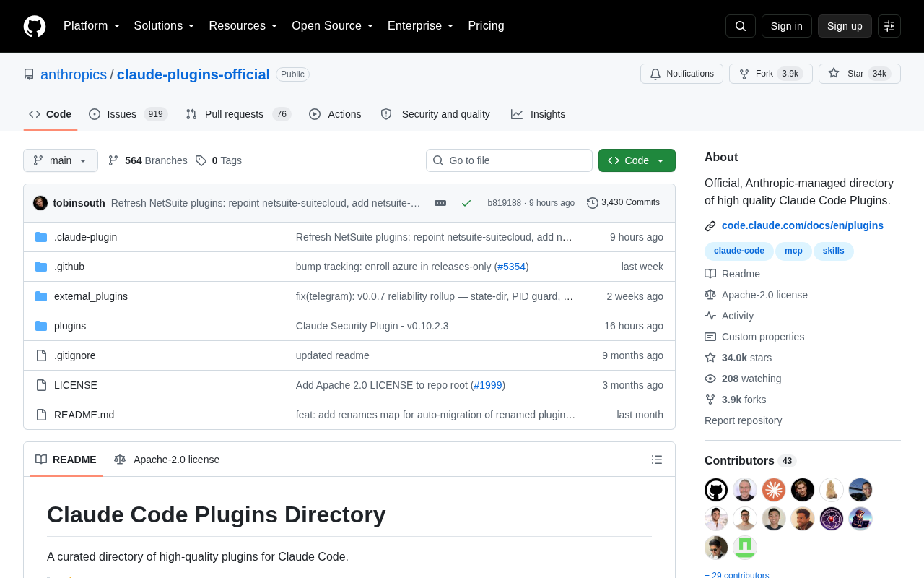Image resolution: width=924 pixels, height=578 pixels.
Task: Open the anthropics owner link
Action: tap(74, 74)
